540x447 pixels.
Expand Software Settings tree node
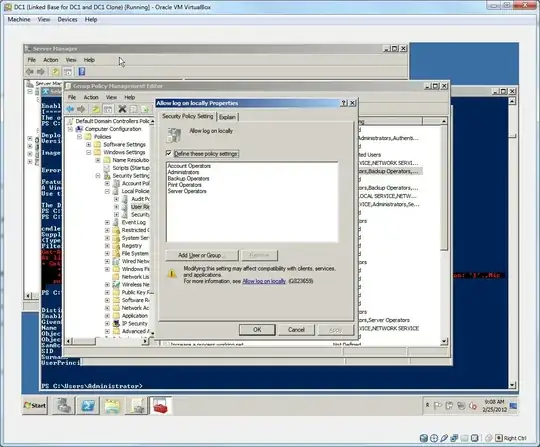(x=89, y=144)
